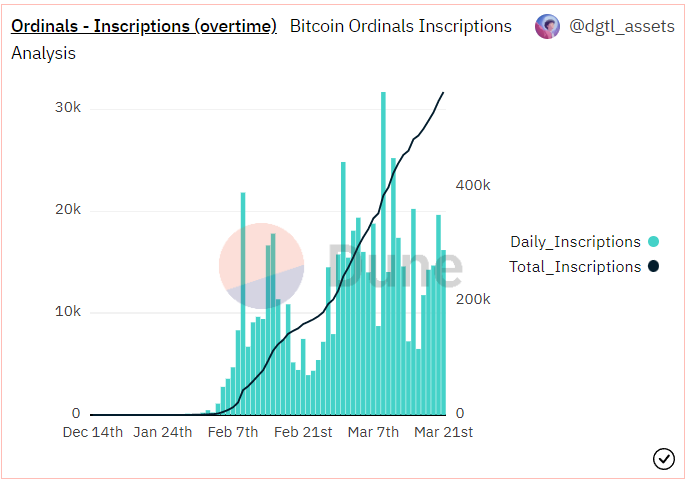Click the Bitcoin Ordinals Inscriptions Analysis text
Image resolution: width=688 pixels, height=483 pixels.
click(262, 39)
